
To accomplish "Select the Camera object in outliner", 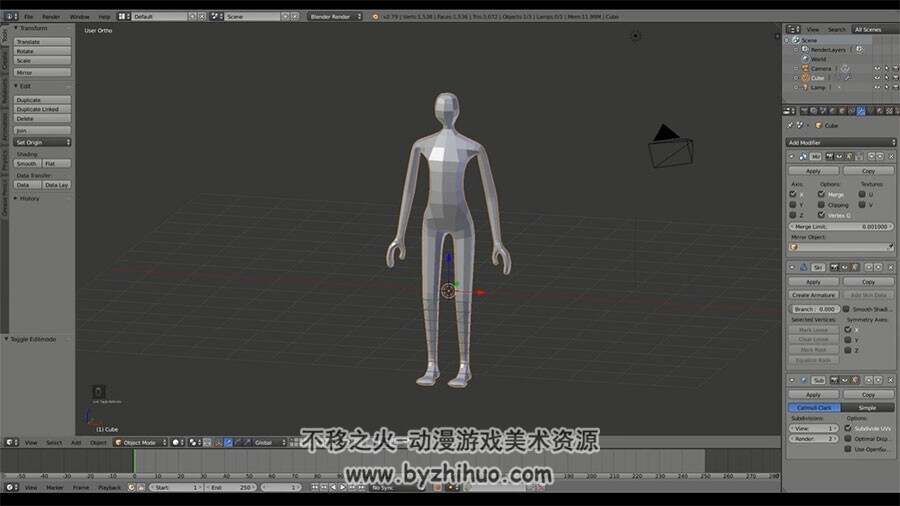I will pos(821,68).
